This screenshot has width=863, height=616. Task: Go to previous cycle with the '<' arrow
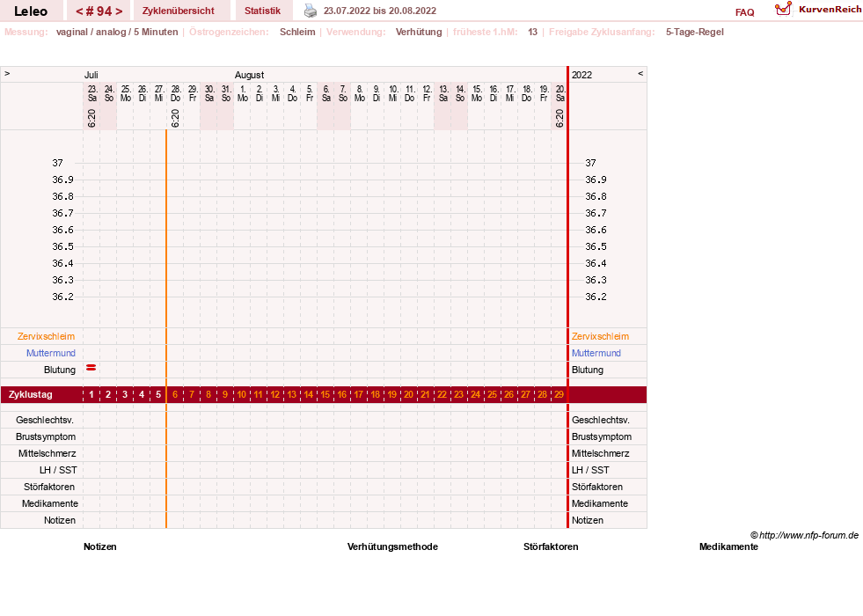[79, 11]
